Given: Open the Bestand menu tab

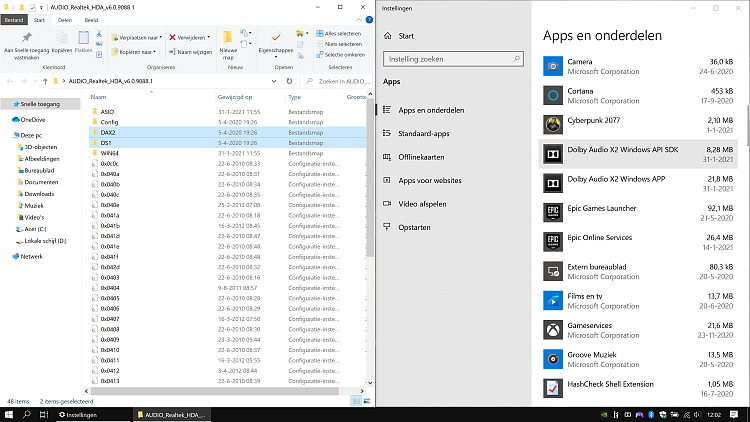Looking at the screenshot, I should [x=14, y=20].
